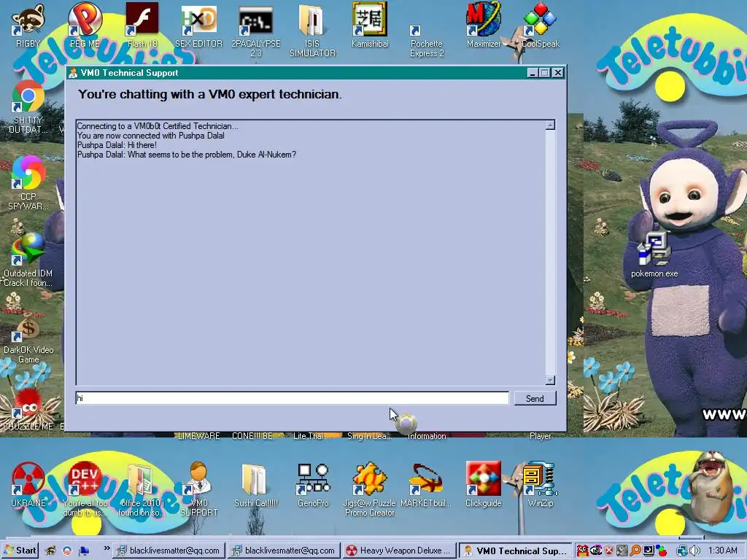
Task: Open the Windows Start menu
Action: [x=20, y=551]
